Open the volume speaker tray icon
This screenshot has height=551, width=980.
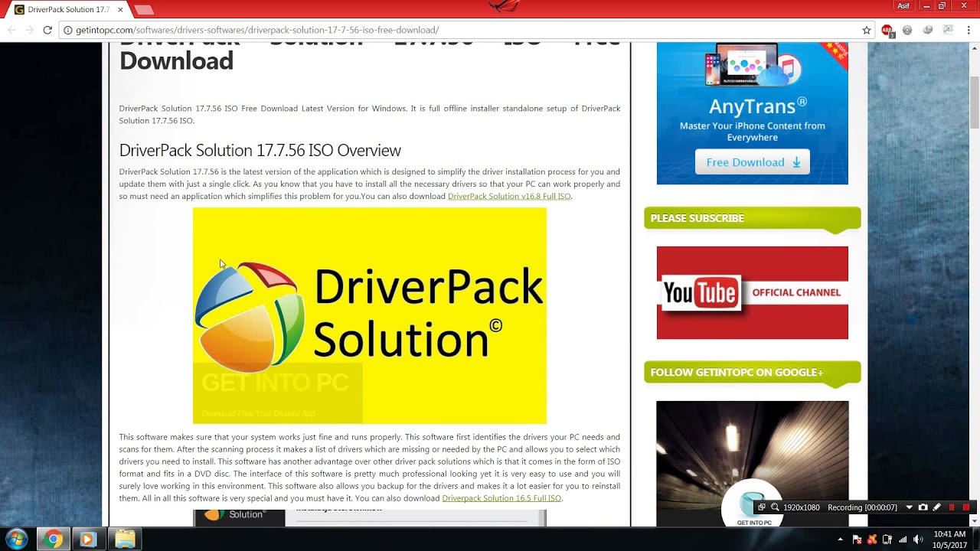point(918,540)
